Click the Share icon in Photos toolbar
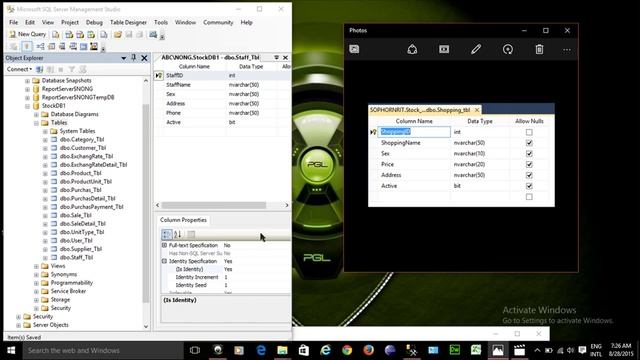Screen dimensions: 640x360 [412, 49]
